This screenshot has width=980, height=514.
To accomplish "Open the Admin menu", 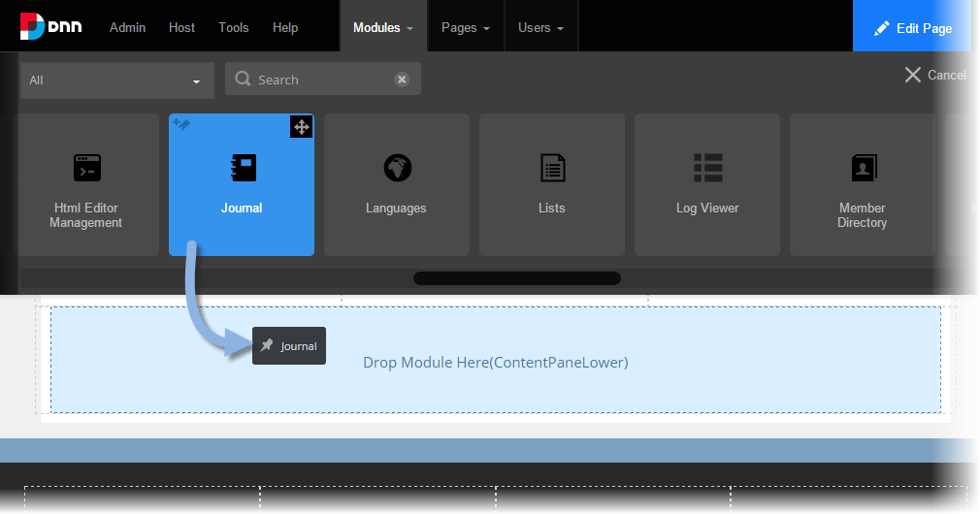I will point(127,27).
